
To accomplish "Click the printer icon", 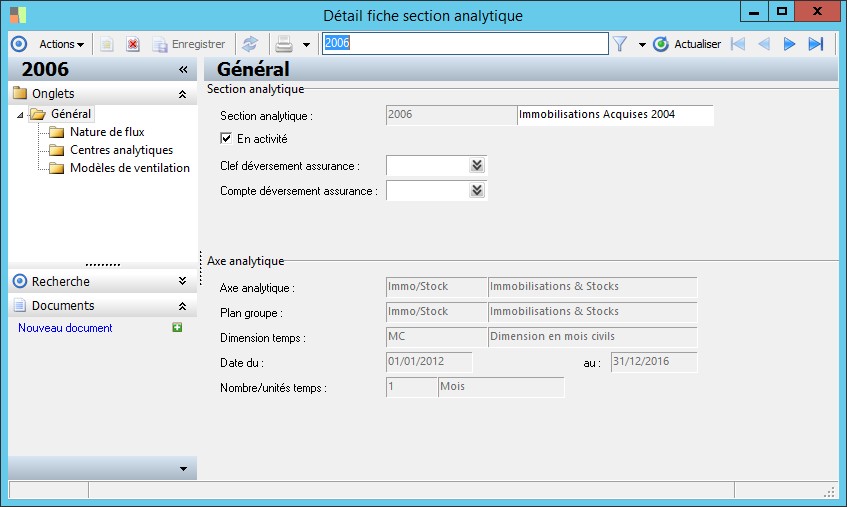I will (284, 44).
